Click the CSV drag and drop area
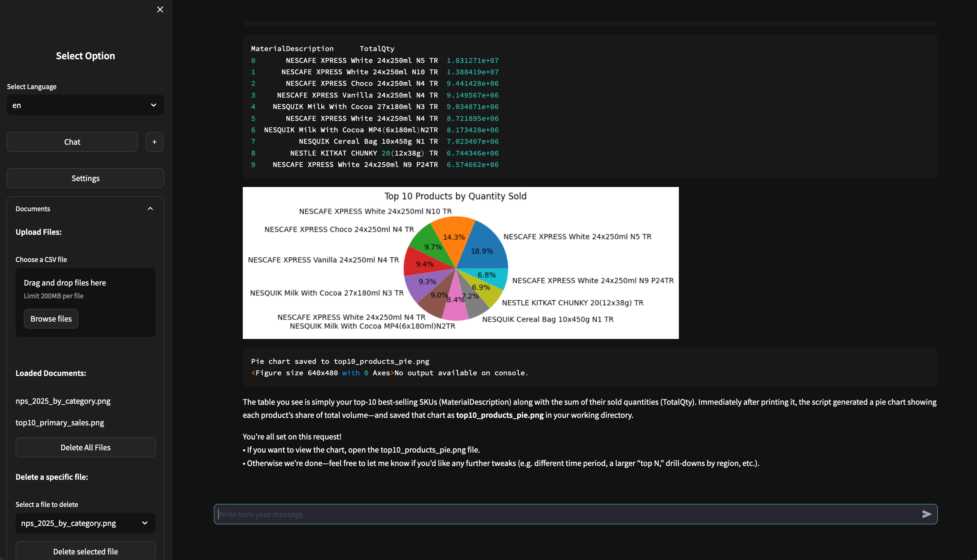 pos(86,302)
